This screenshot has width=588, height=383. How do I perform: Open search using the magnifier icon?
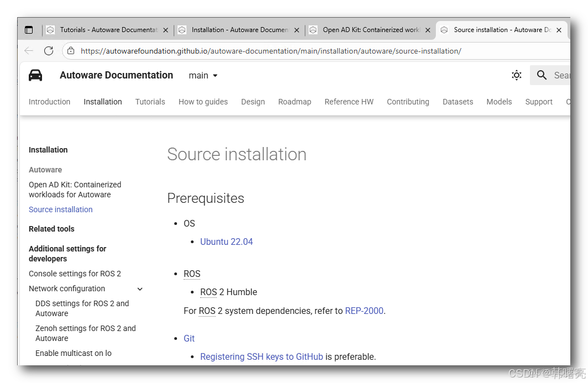point(542,75)
